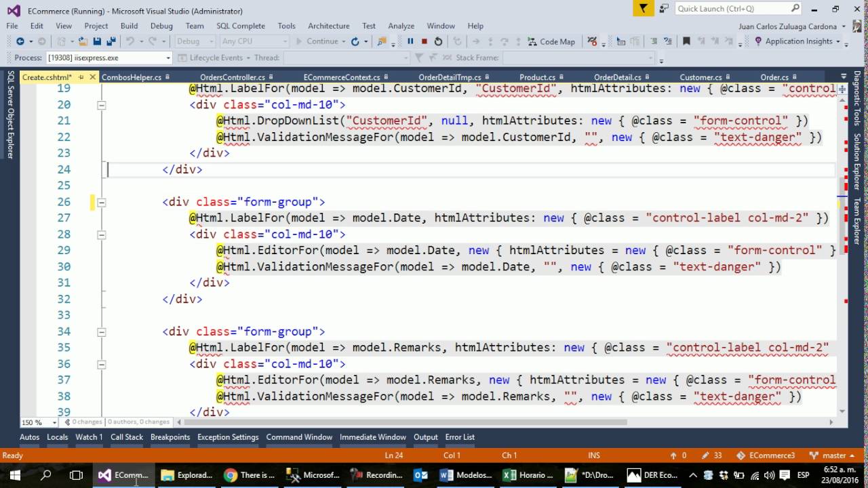
Task: Pause debugging with Break All icon
Action: pyautogui.click(x=410, y=41)
